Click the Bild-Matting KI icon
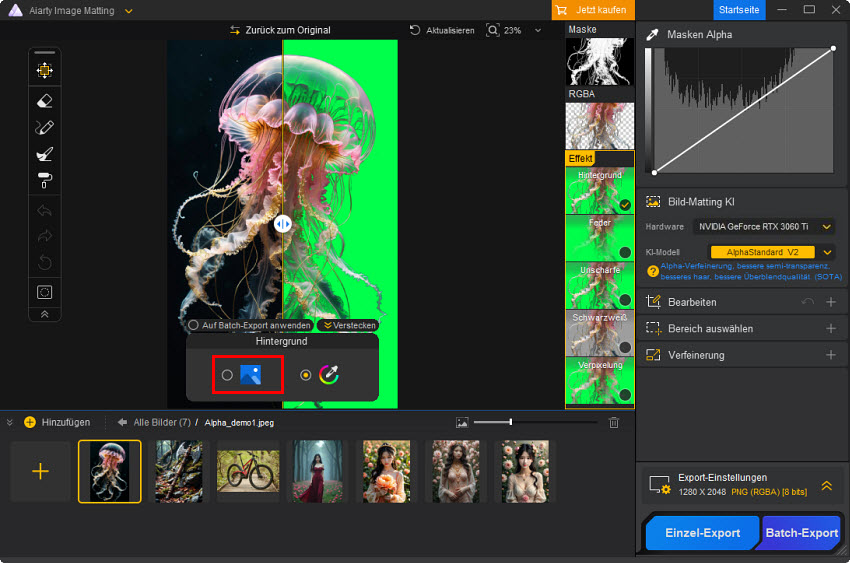850x563 pixels. 653,202
